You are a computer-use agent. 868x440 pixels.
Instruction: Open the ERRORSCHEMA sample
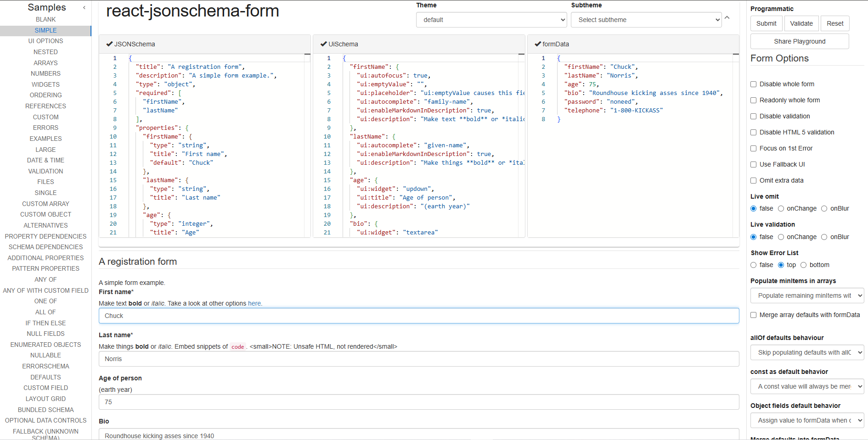(45, 366)
